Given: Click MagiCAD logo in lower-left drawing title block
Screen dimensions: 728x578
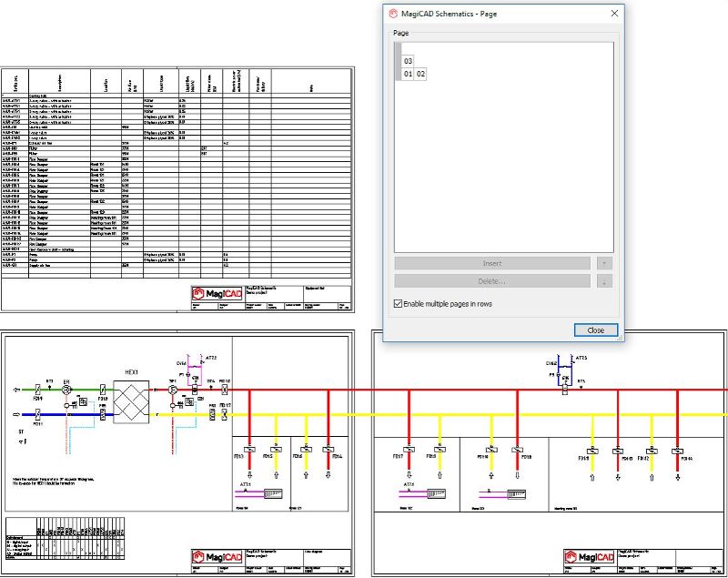Looking at the screenshot, I should click(x=217, y=557).
